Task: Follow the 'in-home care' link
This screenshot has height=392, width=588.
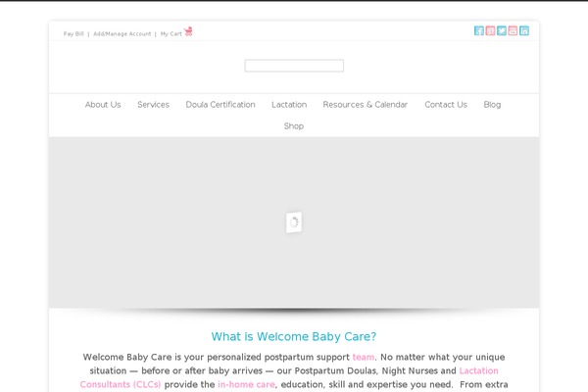Action: pos(246,384)
